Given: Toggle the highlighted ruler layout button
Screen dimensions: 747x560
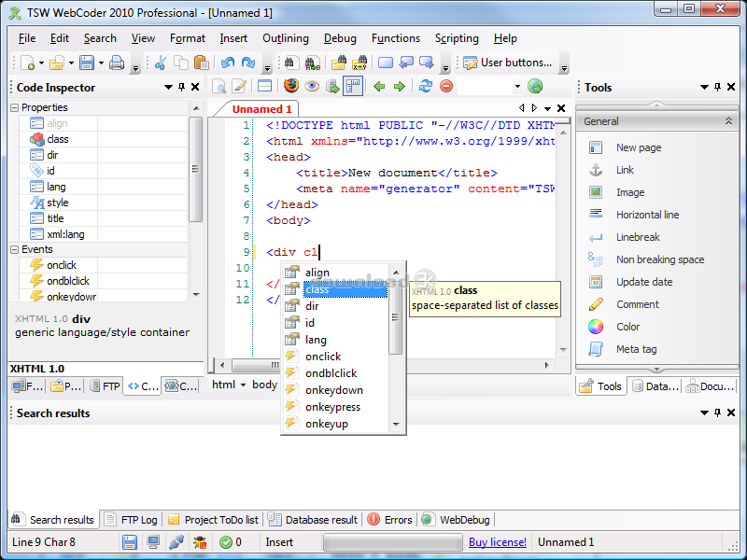Looking at the screenshot, I should point(353,86).
